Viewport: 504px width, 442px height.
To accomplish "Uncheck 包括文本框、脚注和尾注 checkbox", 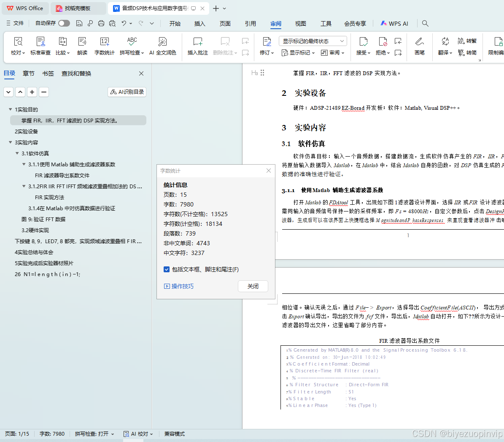I will (167, 269).
